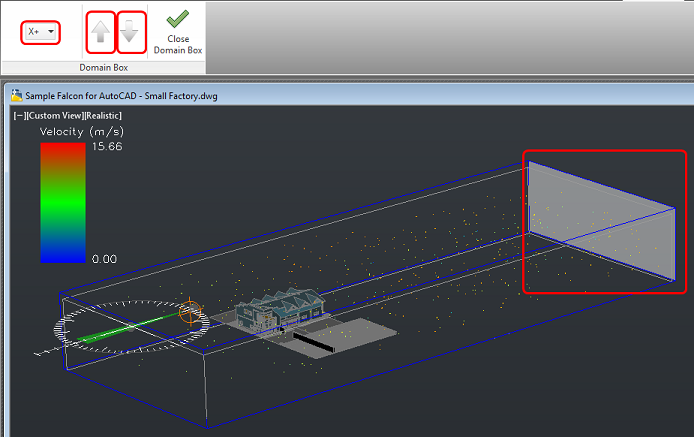
Task: Click the velocity color gradient legend bar
Action: (63, 203)
